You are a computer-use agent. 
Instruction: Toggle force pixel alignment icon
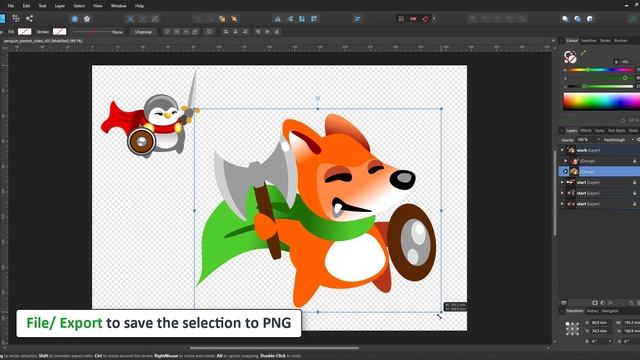click(x=401, y=19)
